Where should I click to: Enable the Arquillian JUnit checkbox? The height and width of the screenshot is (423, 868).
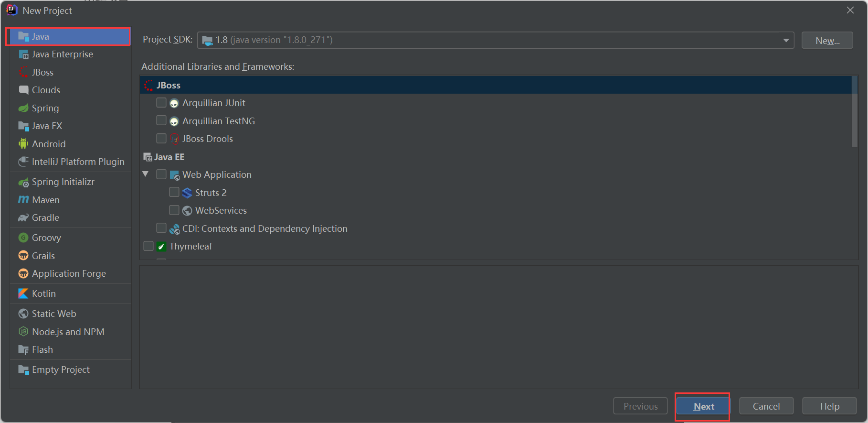click(x=161, y=103)
